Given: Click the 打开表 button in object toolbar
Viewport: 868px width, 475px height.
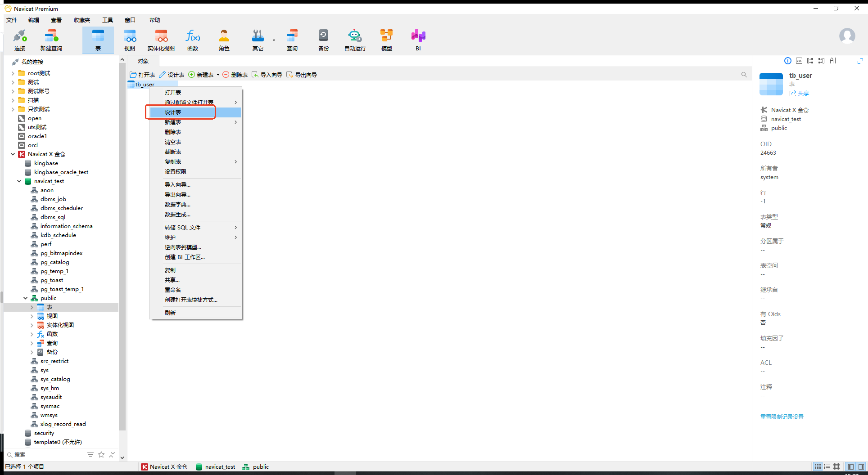Looking at the screenshot, I should pyautogui.click(x=142, y=75).
